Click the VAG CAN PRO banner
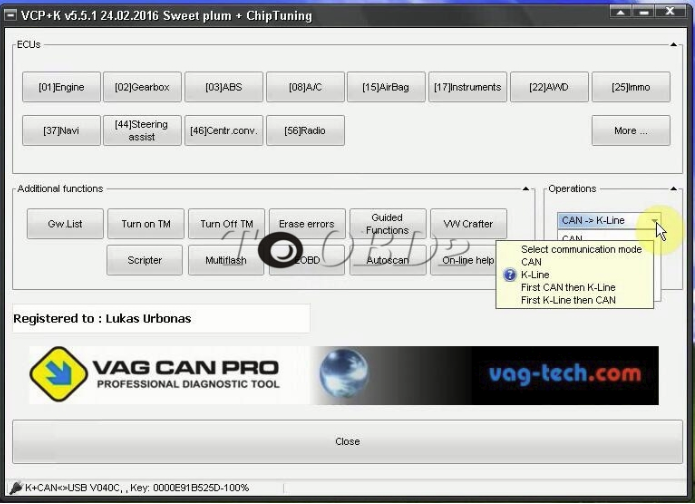The height and width of the screenshot is (504, 695). click(344, 375)
